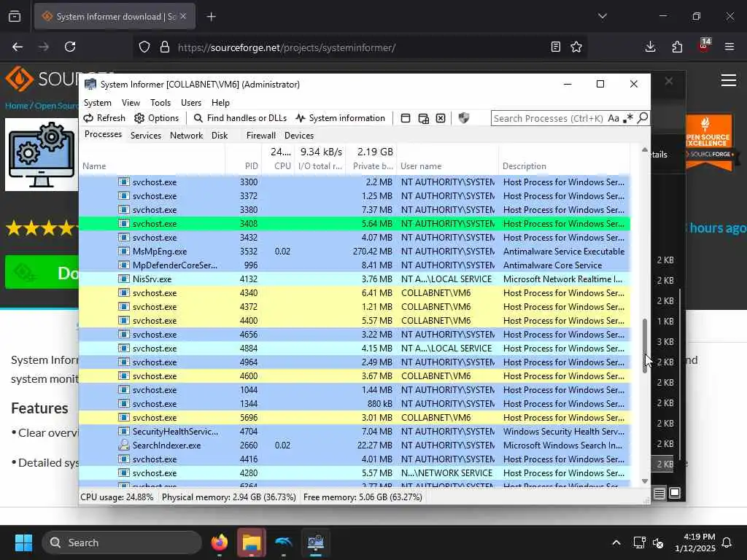The height and width of the screenshot is (560, 747).
Task: Switch to the Devices tab
Action: [x=298, y=135]
